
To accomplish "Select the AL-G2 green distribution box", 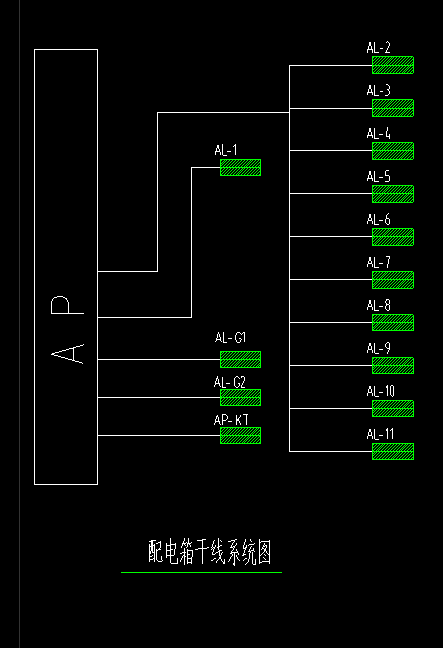I will [x=240, y=398].
